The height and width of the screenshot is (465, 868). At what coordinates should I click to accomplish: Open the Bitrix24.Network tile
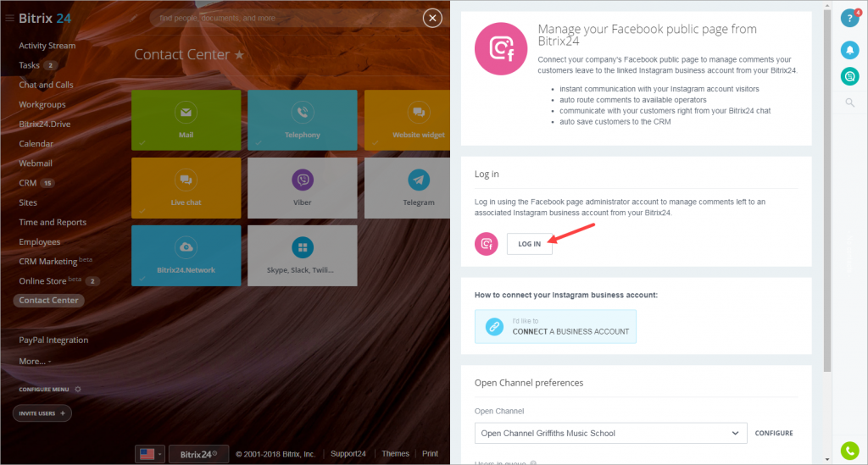click(x=186, y=256)
